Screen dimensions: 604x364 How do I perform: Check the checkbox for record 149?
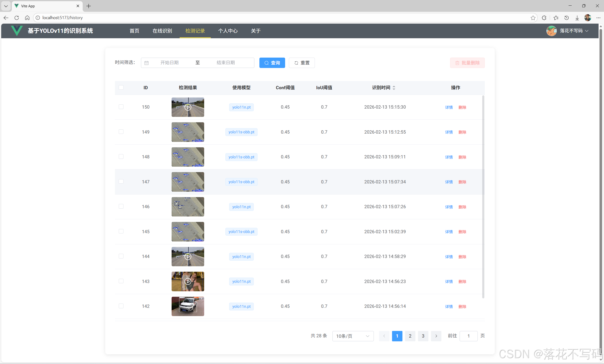coord(121,132)
